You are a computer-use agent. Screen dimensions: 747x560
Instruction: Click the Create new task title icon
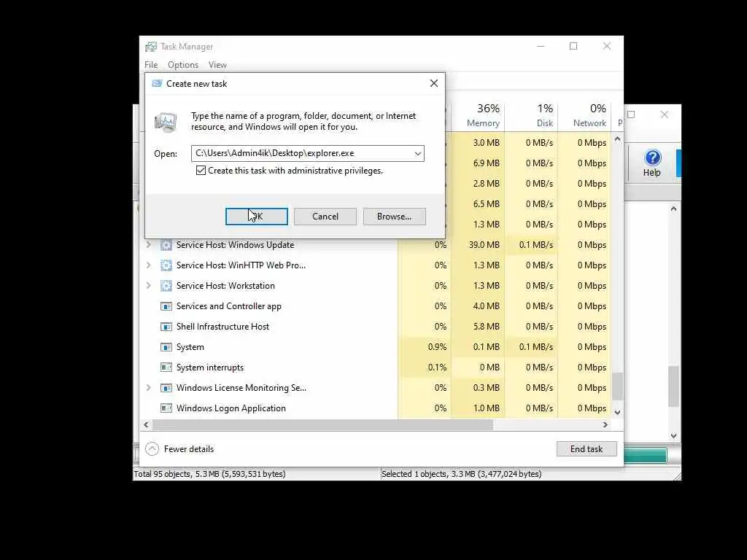click(157, 83)
